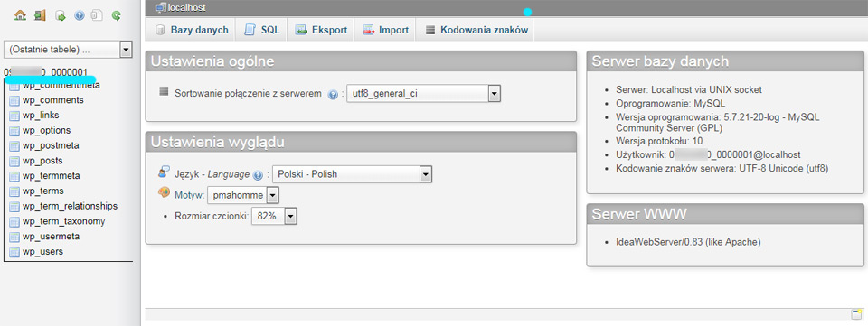The image size is (868, 326).
Task: Open the wp_termmeta table
Action: coord(52,176)
